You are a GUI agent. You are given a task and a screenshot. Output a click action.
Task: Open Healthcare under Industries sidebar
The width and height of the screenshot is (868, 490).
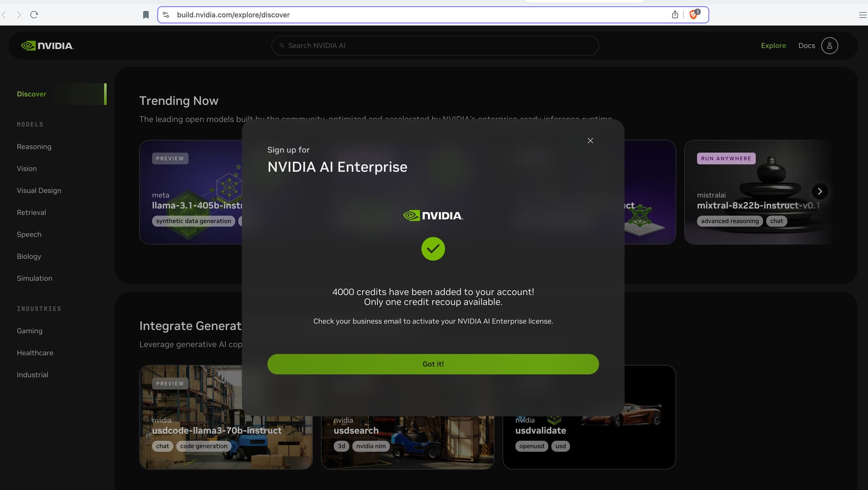pyautogui.click(x=35, y=353)
